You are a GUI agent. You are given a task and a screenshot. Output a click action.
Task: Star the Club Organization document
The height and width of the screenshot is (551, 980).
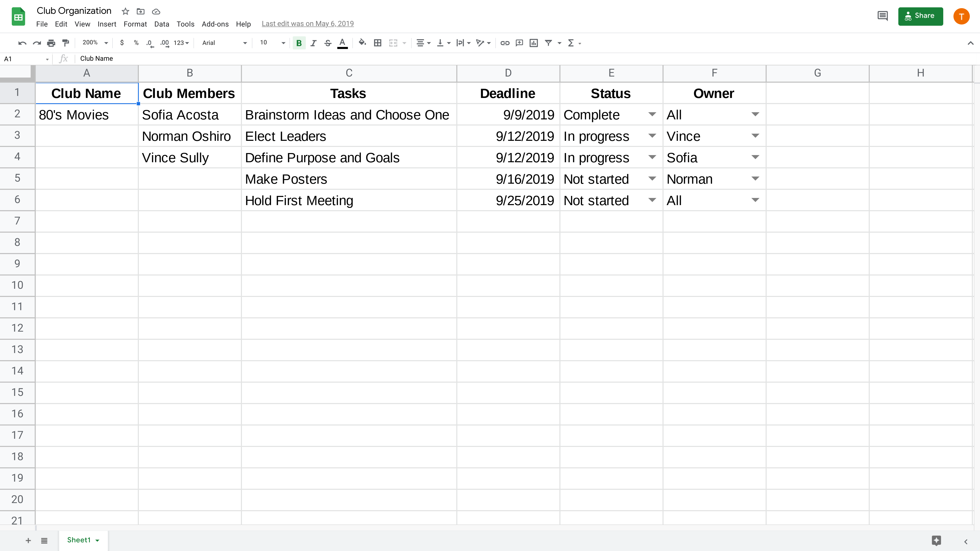click(x=125, y=11)
